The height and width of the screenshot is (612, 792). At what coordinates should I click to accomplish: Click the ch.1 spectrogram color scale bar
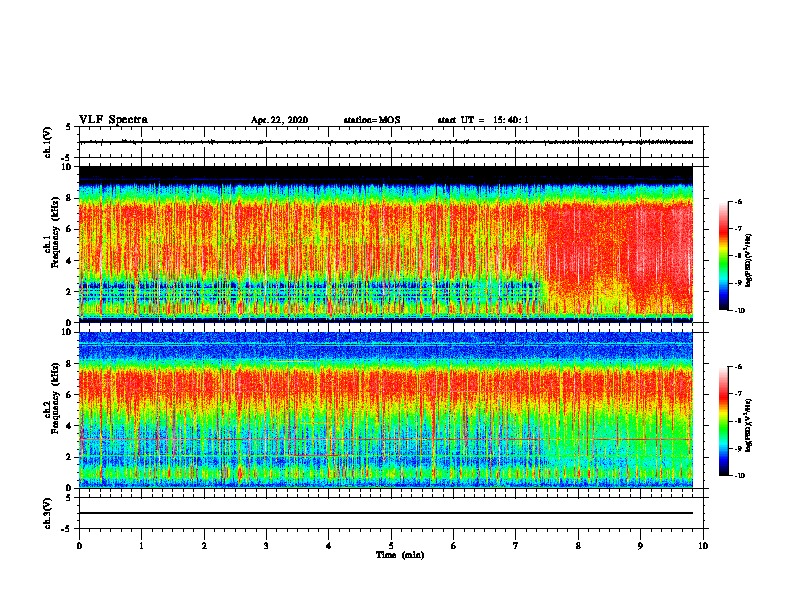(x=724, y=256)
